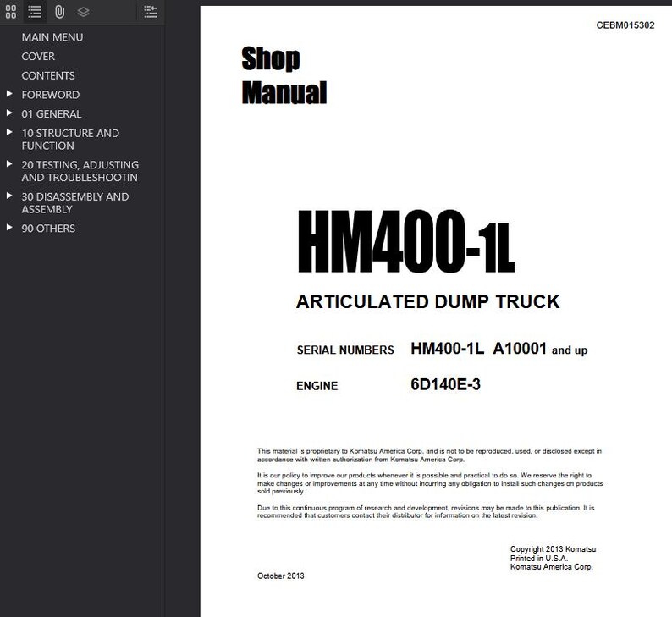This screenshot has height=617, width=672.
Task: Select the 90 OTHERS bookmark label
Action: (48, 229)
